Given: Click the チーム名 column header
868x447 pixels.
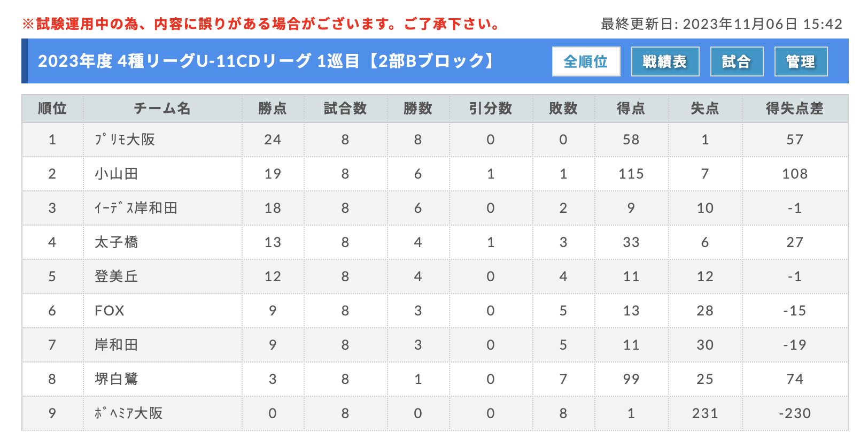Looking at the screenshot, I should coord(162,109).
